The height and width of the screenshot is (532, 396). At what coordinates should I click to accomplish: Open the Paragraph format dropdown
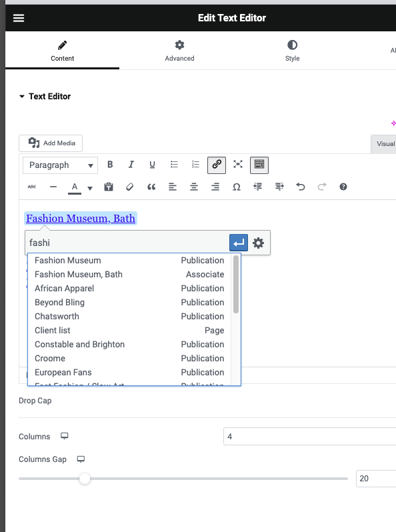point(61,165)
